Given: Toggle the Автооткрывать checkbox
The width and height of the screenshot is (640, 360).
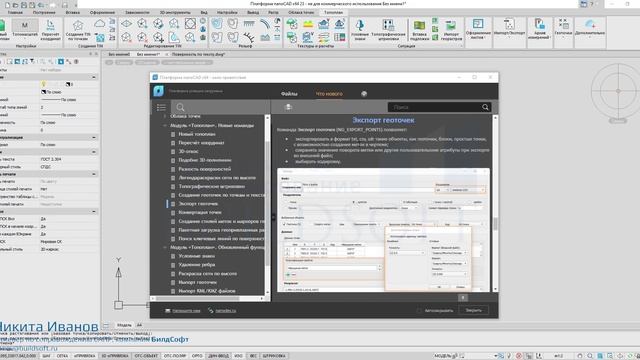Looking at the screenshot, I should pyautogui.click(x=419, y=311).
